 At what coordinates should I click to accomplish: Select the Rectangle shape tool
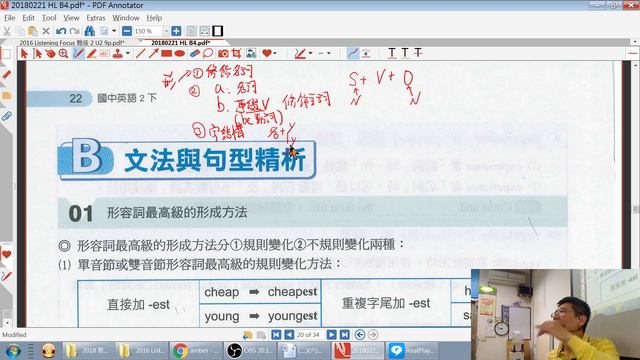(x=167, y=53)
